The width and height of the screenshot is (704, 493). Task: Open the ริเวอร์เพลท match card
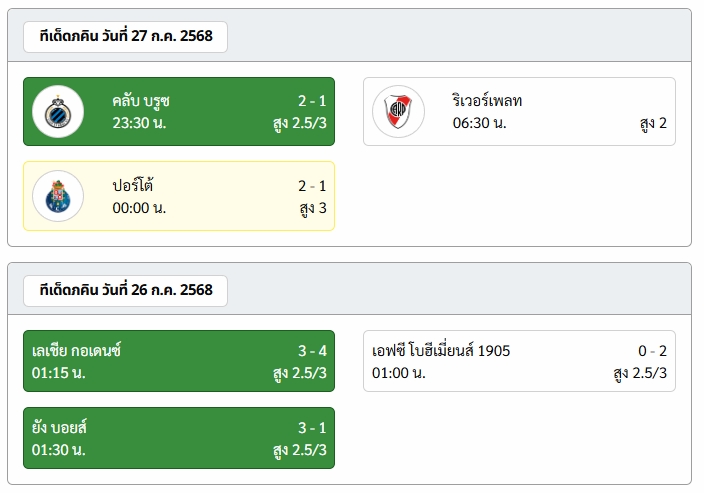(519, 111)
